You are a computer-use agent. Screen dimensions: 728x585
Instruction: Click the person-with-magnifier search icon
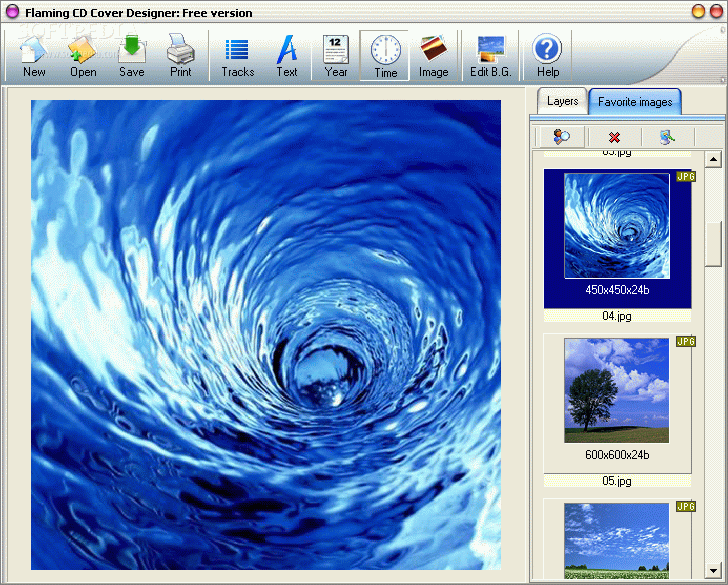tap(562, 137)
